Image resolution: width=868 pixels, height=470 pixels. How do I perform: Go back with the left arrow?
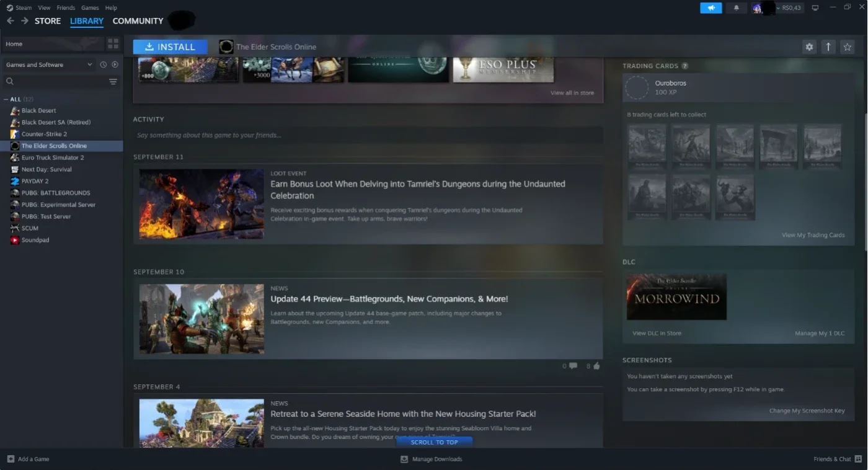tap(10, 20)
